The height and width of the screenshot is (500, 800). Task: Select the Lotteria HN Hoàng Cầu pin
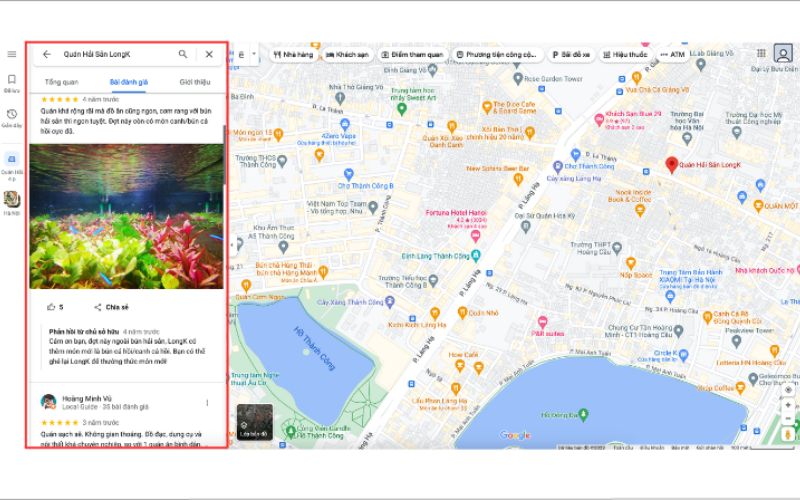(x=774, y=351)
